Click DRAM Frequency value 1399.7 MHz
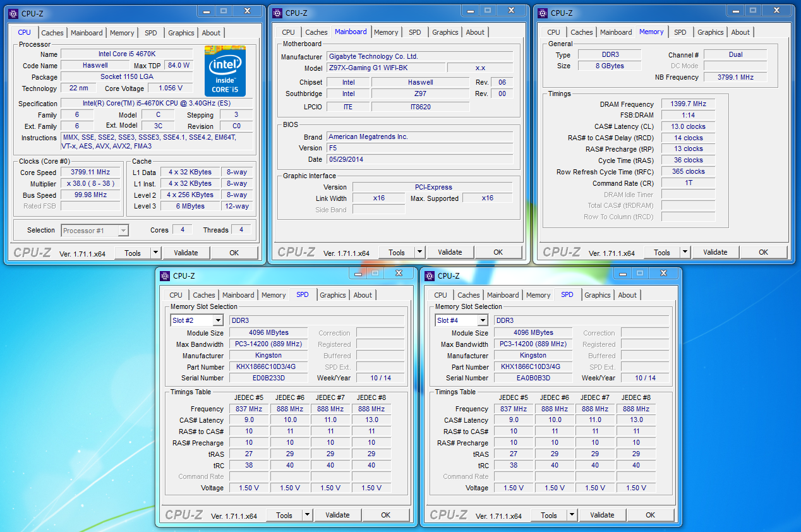The width and height of the screenshot is (801, 532). pos(688,104)
